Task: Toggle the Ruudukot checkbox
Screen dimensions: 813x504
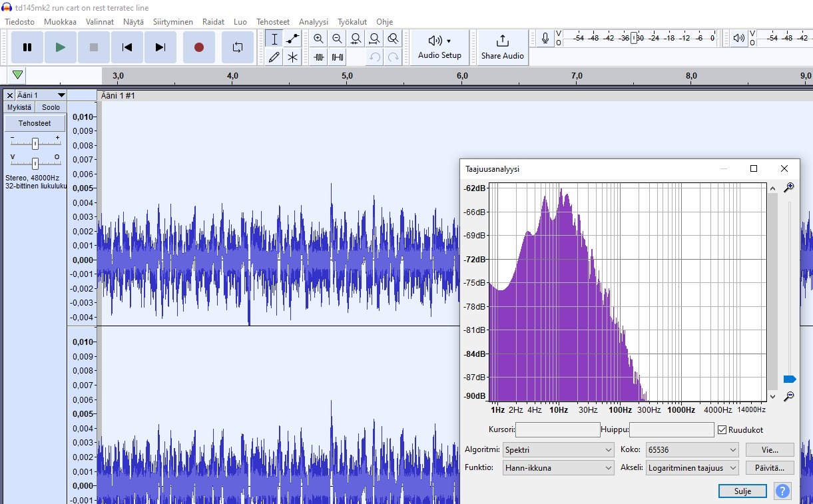Action: (x=722, y=430)
